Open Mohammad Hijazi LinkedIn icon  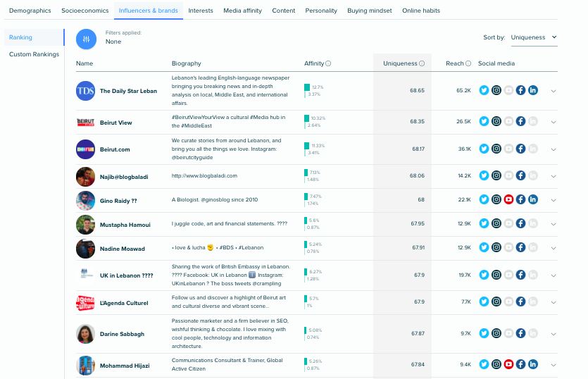(x=533, y=364)
